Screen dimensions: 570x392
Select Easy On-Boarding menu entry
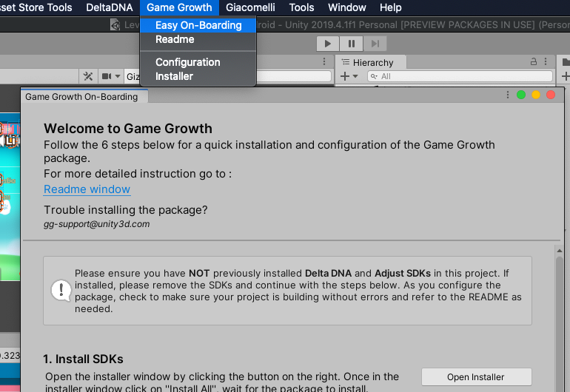pyautogui.click(x=198, y=25)
